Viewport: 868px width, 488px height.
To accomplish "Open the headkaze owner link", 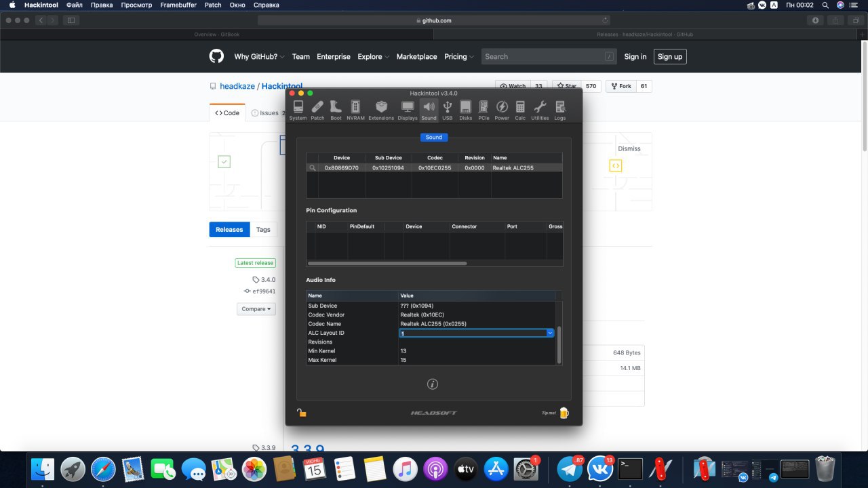I will click(237, 86).
